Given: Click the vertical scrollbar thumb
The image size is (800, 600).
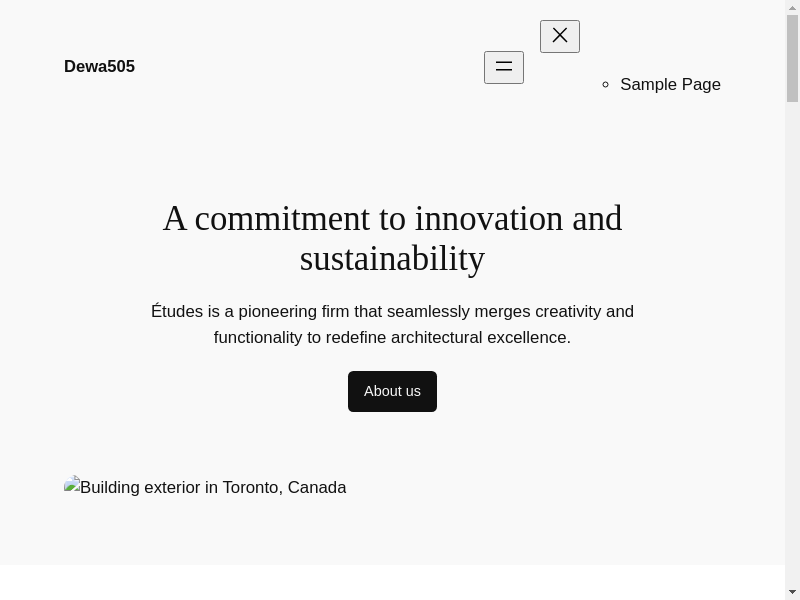Looking at the screenshot, I should (792, 58).
